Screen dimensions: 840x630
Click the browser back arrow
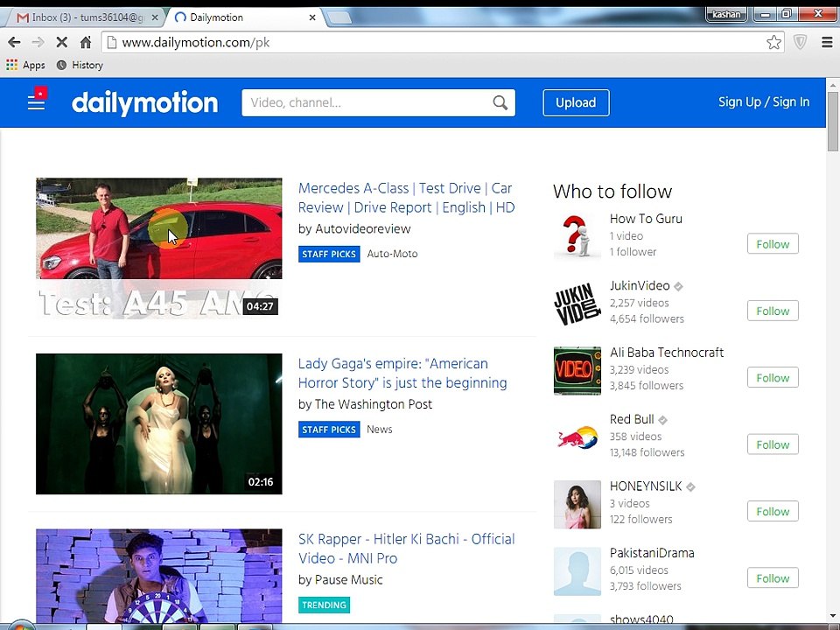[x=15, y=42]
